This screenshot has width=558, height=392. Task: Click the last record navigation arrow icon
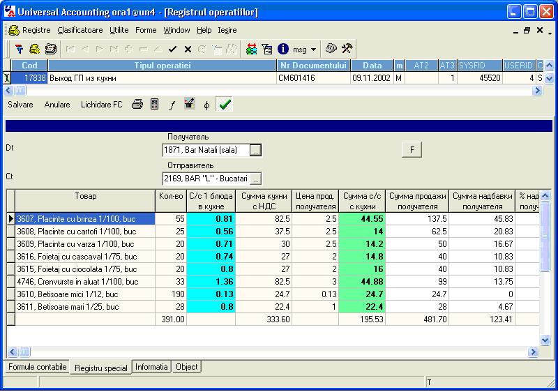(114, 49)
